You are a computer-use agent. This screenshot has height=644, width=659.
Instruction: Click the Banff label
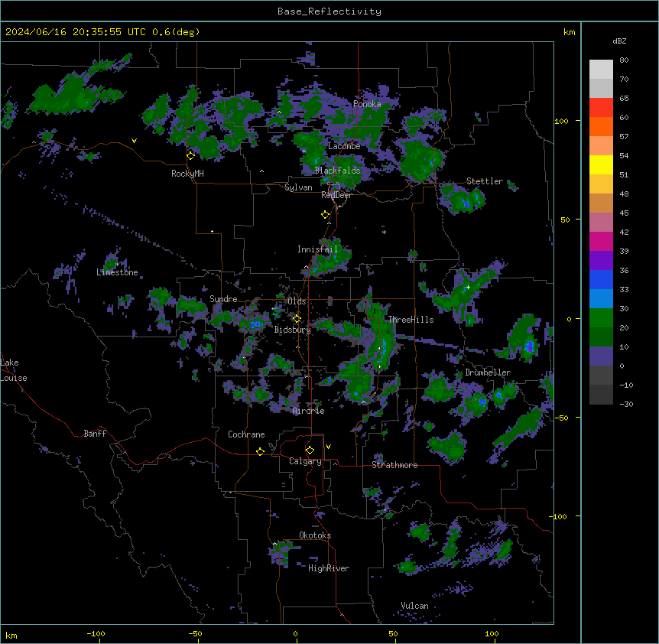[x=95, y=434]
